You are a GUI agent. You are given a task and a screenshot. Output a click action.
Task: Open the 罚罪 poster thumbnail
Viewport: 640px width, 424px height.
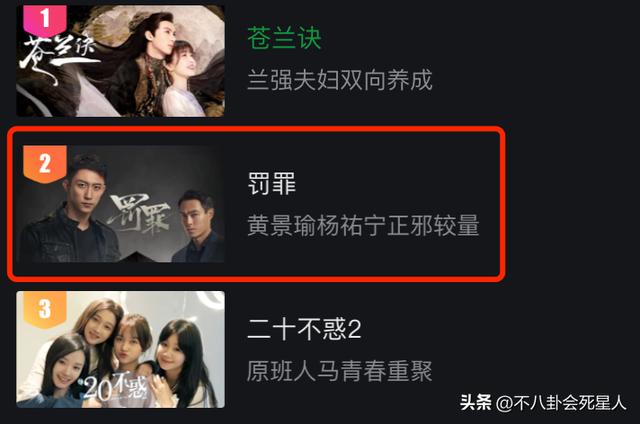[120, 204]
